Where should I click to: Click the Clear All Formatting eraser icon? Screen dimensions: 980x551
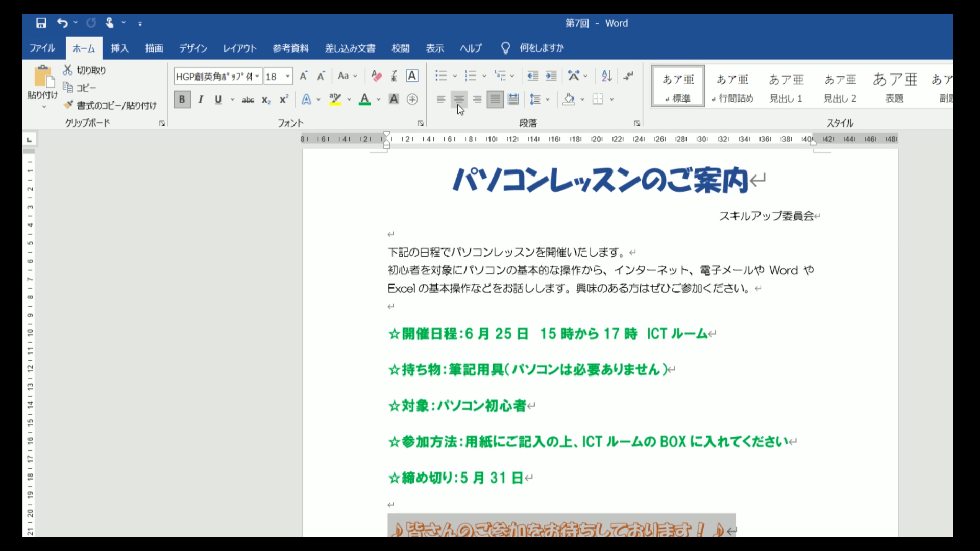(376, 76)
